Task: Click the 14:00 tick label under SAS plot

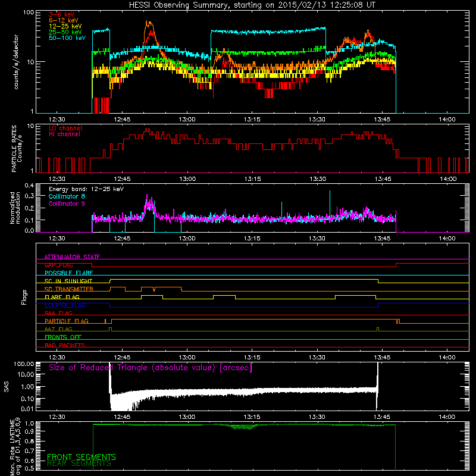Action: click(447, 417)
